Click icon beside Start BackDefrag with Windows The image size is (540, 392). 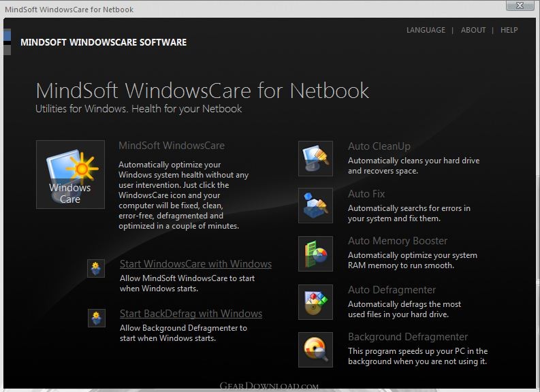coord(97,318)
